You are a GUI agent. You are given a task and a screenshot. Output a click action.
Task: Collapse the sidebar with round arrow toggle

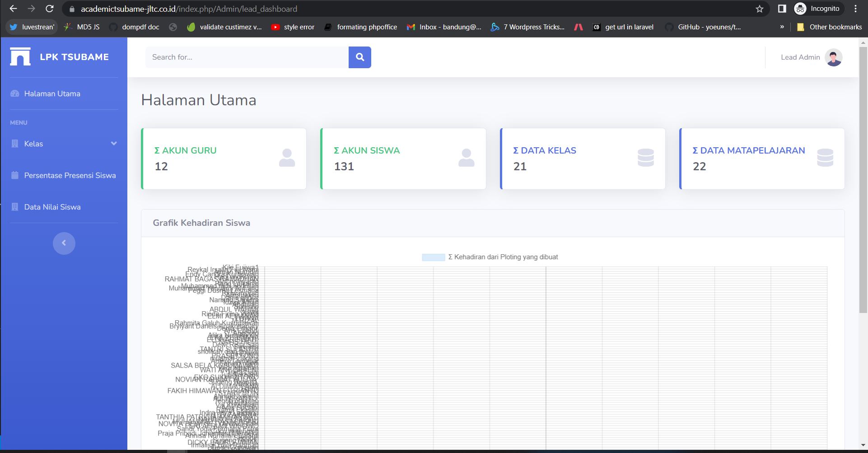[64, 243]
